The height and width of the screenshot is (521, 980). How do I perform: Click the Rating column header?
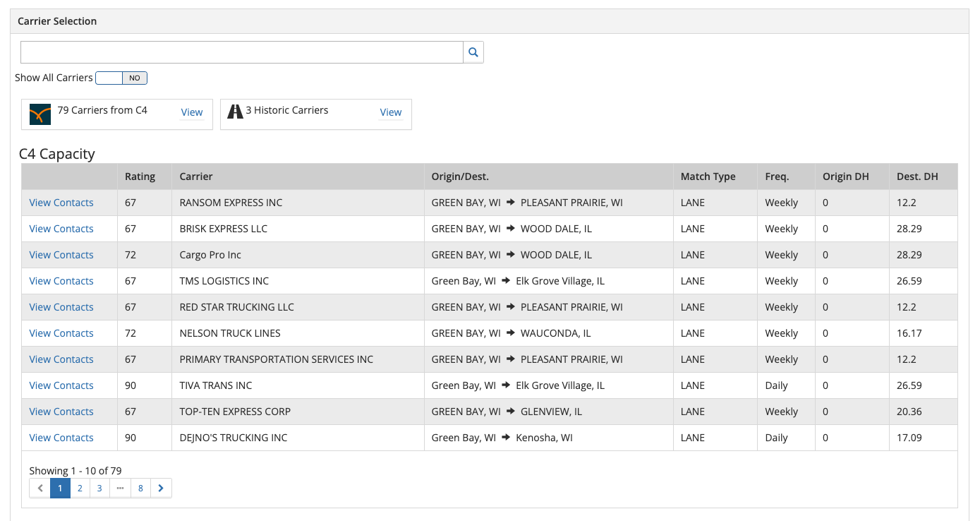(x=140, y=176)
